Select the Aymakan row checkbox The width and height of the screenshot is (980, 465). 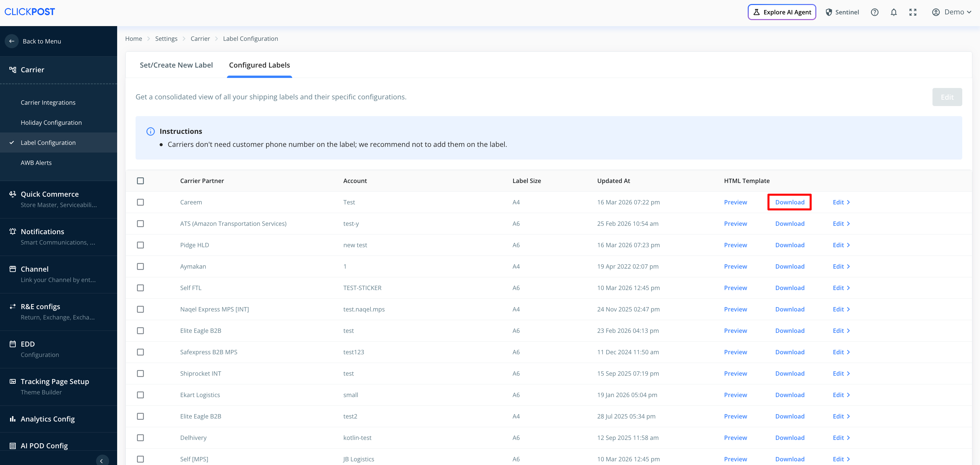[140, 267]
